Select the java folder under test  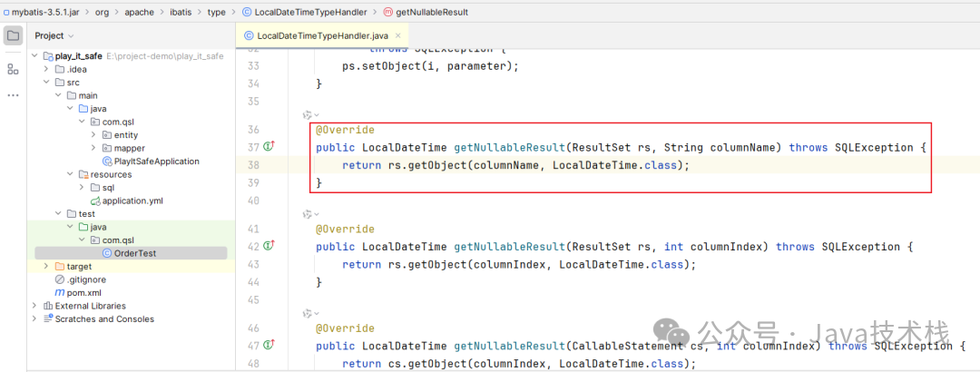(x=98, y=227)
